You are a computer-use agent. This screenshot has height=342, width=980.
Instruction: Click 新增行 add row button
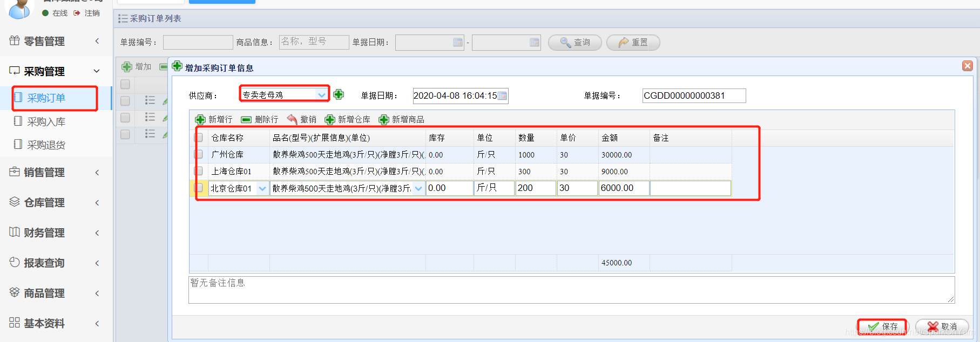click(214, 119)
